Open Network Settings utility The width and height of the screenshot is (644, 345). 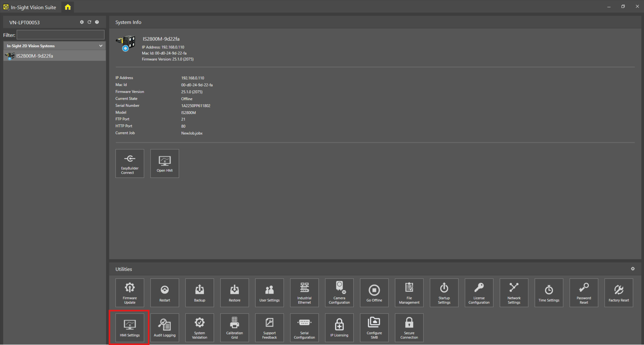(x=514, y=293)
